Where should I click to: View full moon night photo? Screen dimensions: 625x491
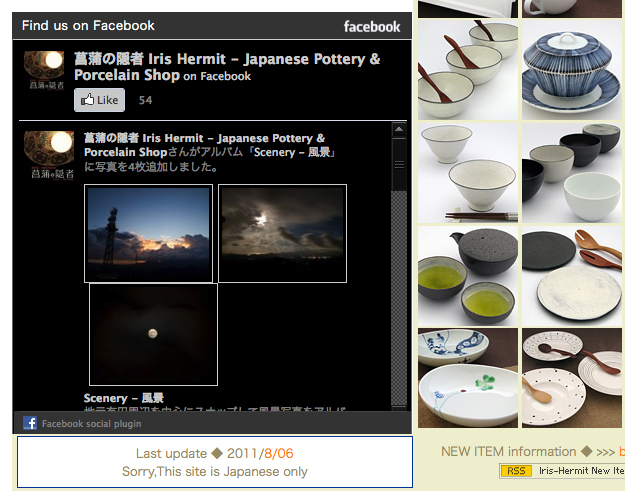click(x=153, y=334)
